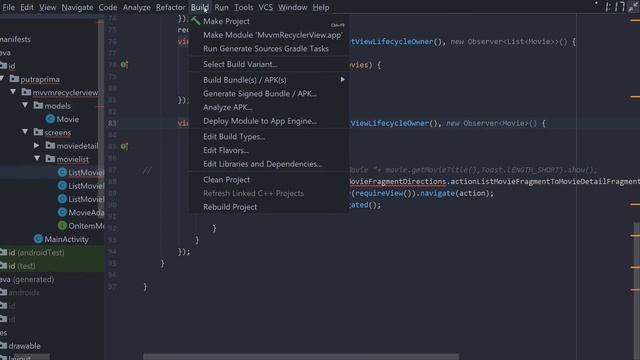Screen dimensions: 640x360
Task: Select the id (test) folder
Action: [22, 266]
